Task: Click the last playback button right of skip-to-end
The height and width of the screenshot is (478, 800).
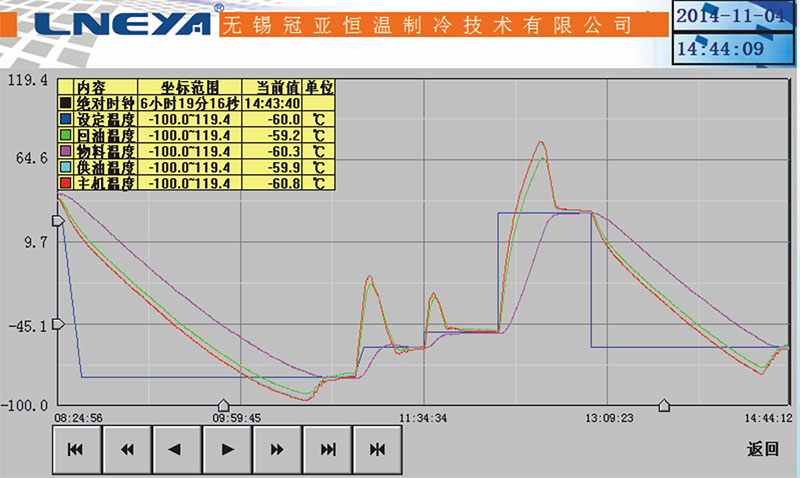Action: [x=377, y=450]
